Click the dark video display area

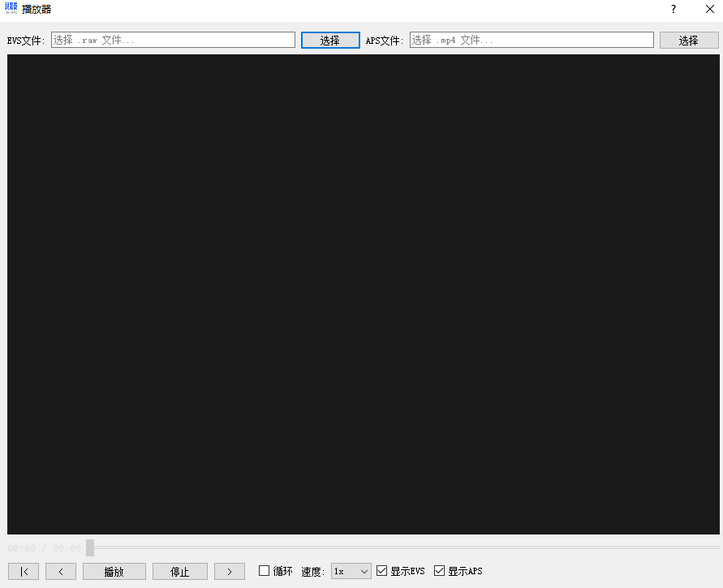(x=364, y=294)
